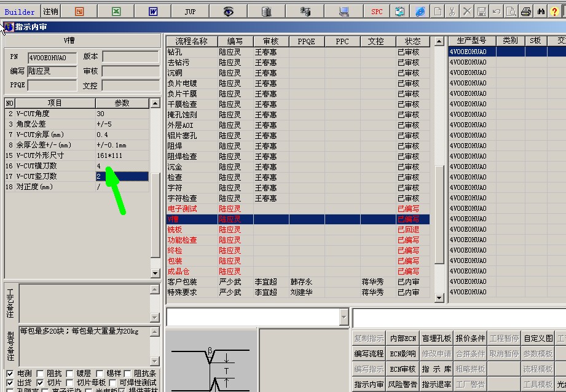Image resolution: width=566 pixels, height=392 pixels.
Task: Click the 报价条件 button
Action: coord(470,339)
